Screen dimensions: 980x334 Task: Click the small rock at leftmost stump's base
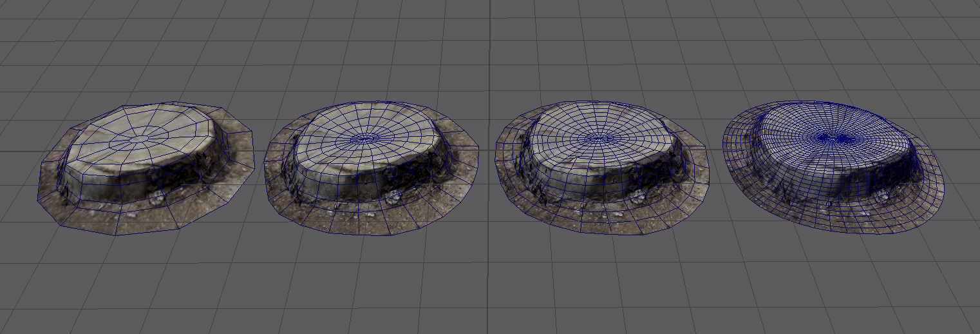pyautogui.click(x=156, y=200)
